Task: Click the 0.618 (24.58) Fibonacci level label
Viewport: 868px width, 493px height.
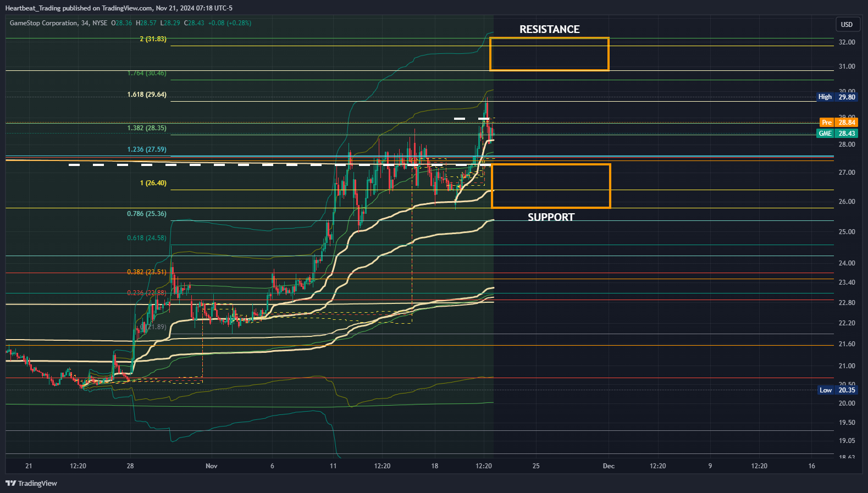Action: [147, 238]
